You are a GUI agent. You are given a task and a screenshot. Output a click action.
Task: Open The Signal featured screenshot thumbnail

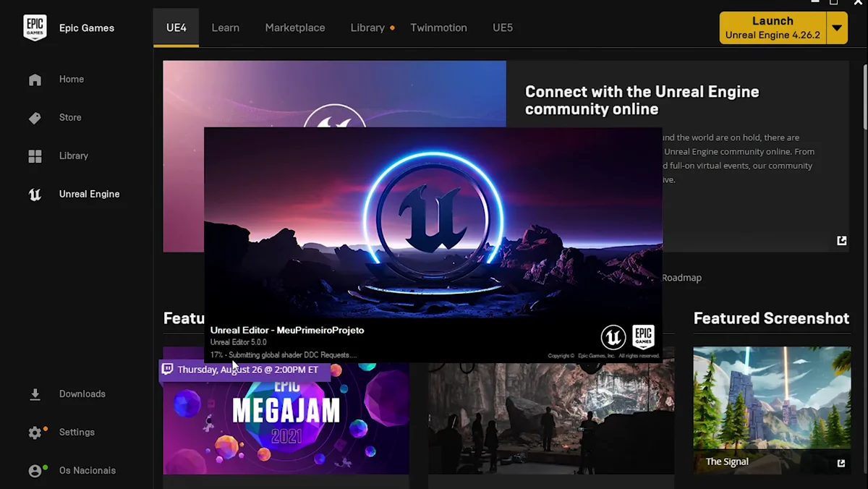point(772,410)
